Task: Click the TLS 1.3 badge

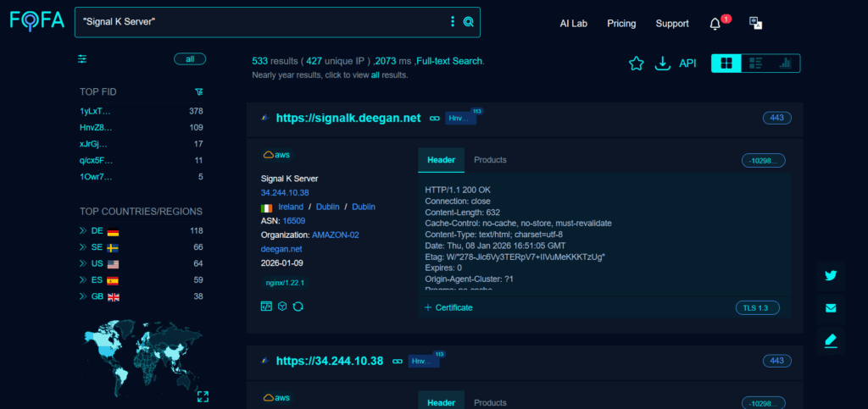Action: (x=757, y=308)
